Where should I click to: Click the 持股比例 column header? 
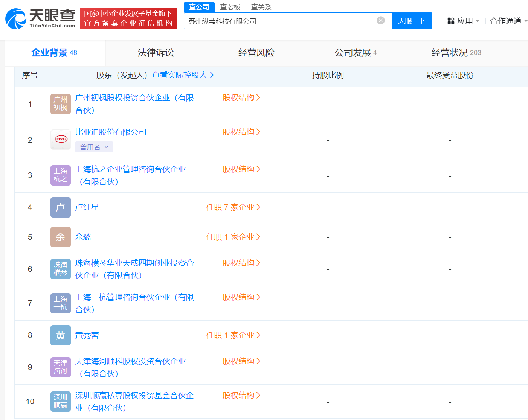click(328, 75)
